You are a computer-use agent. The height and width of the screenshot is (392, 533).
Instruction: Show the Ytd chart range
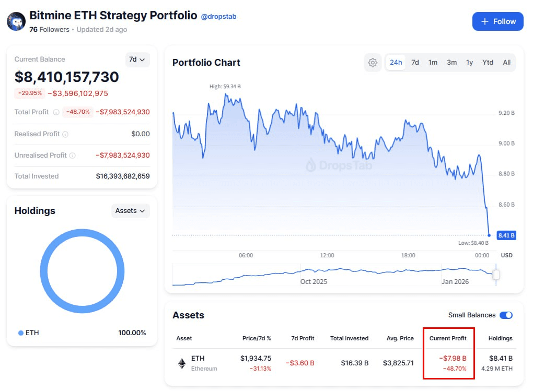(x=488, y=63)
